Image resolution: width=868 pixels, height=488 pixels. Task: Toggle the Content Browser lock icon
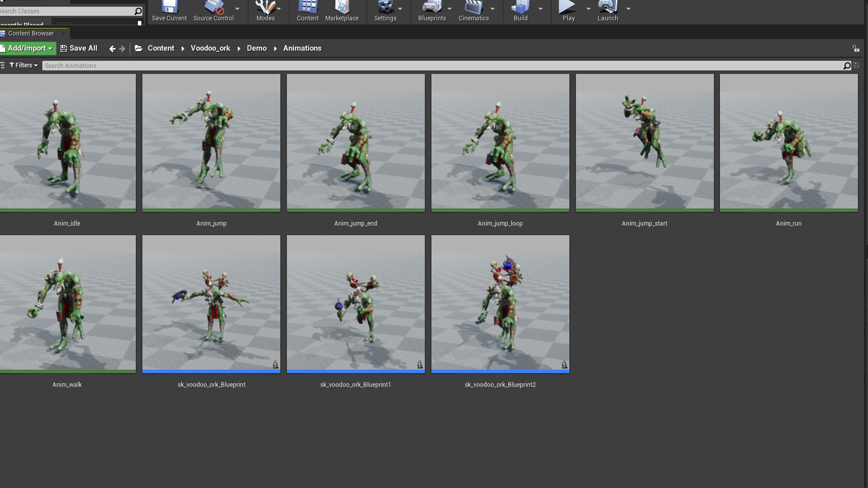[x=856, y=48]
